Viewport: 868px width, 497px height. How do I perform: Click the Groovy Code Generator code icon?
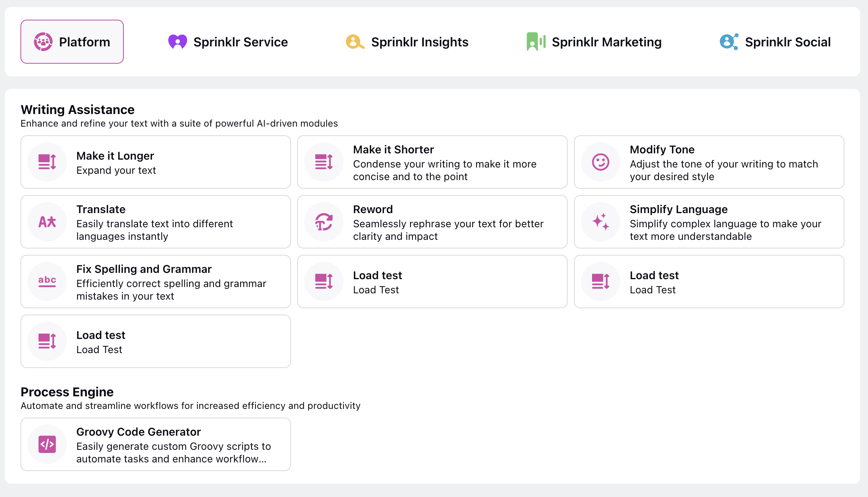click(47, 444)
